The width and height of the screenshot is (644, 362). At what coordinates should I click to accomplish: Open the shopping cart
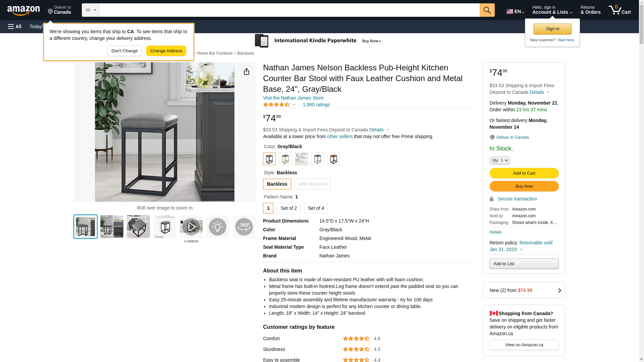point(620,10)
